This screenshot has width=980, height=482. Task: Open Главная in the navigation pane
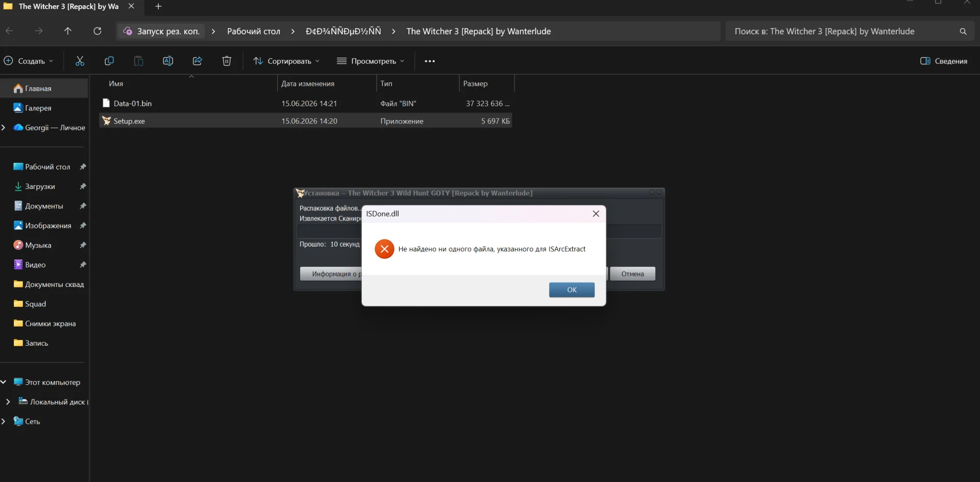(x=44, y=88)
